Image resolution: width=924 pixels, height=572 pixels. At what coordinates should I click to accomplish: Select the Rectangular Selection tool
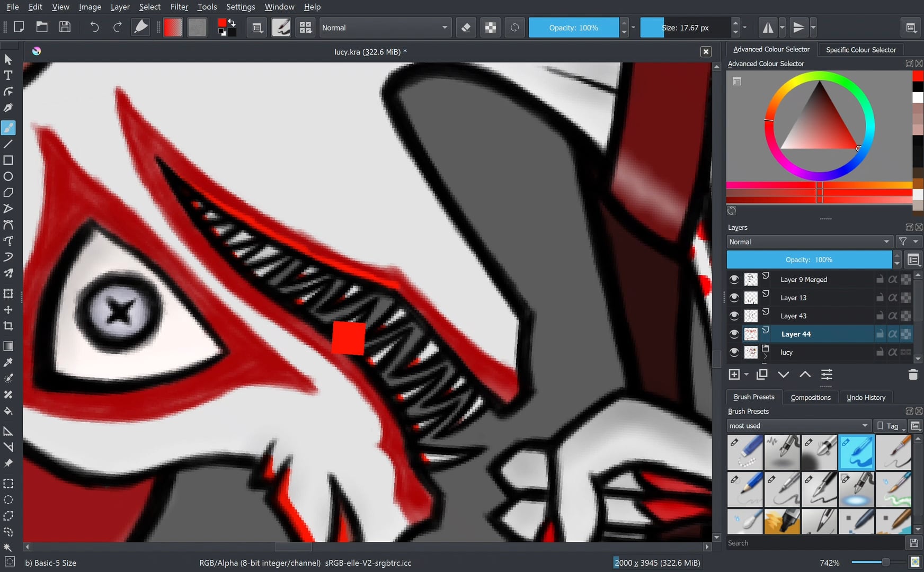click(8, 484)
